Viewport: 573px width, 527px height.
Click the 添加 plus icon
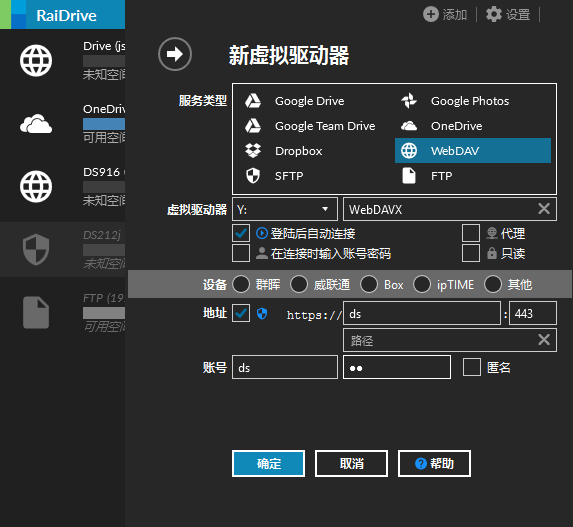431,15
